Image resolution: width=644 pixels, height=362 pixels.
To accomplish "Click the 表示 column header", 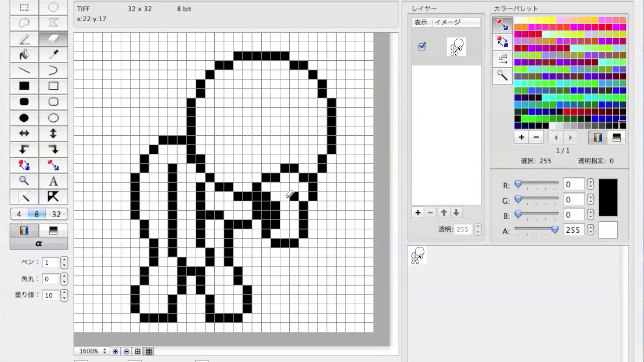I will (421, 22).
